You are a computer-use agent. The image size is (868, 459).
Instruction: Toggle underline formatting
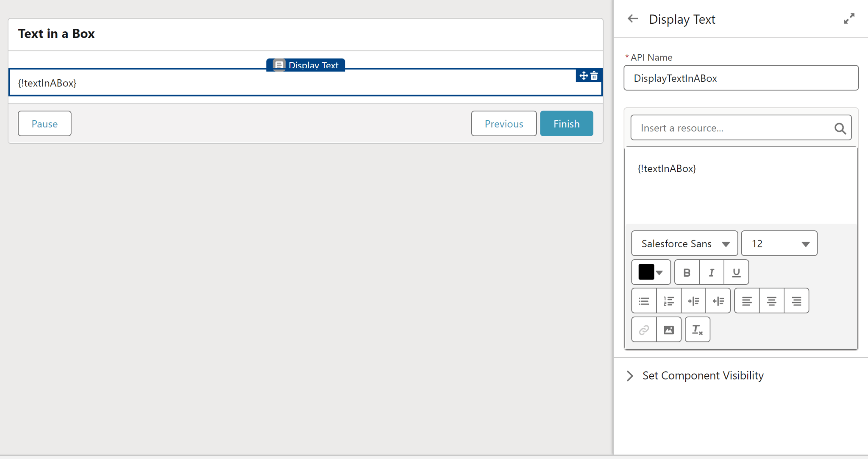(x=736, y=272)
